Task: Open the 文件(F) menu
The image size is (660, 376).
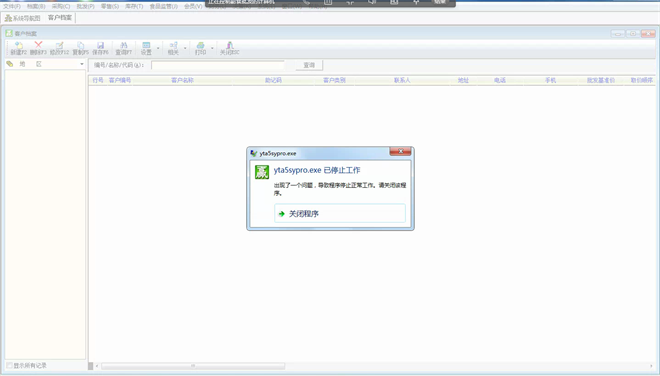Action: pos(12,6)
